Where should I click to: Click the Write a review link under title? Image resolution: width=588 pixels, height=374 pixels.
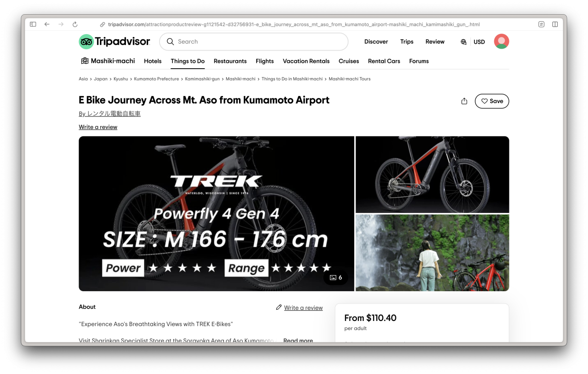[x=98, y=127]
